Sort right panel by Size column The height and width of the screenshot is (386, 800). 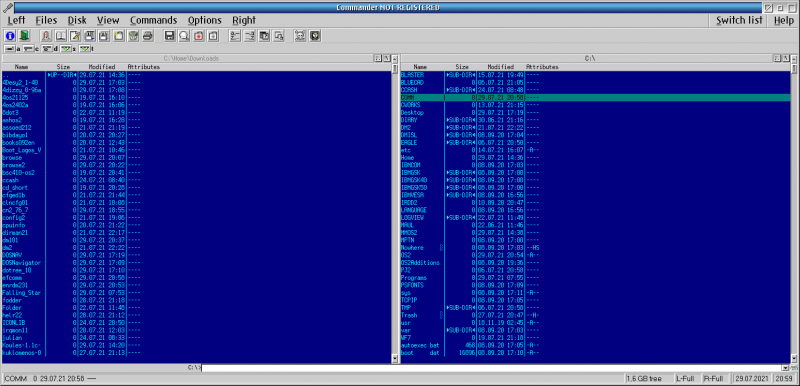tap(462, 67)
